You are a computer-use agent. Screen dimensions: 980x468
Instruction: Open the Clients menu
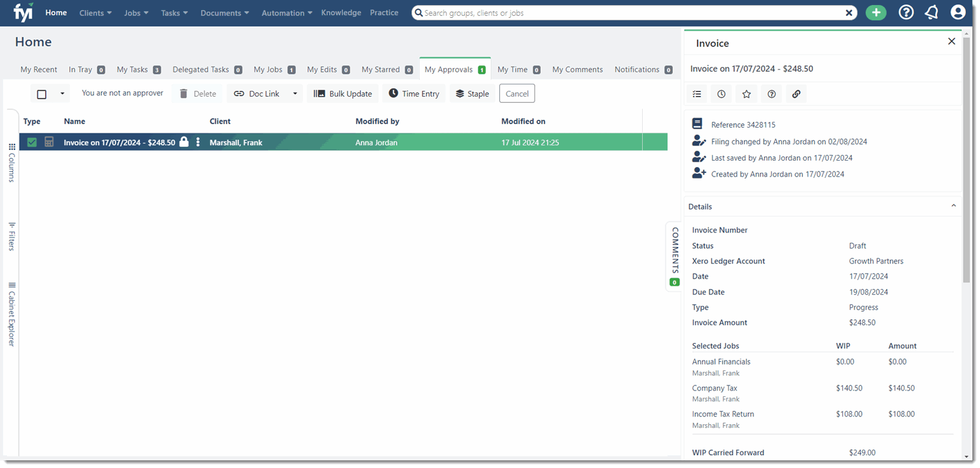95,13
